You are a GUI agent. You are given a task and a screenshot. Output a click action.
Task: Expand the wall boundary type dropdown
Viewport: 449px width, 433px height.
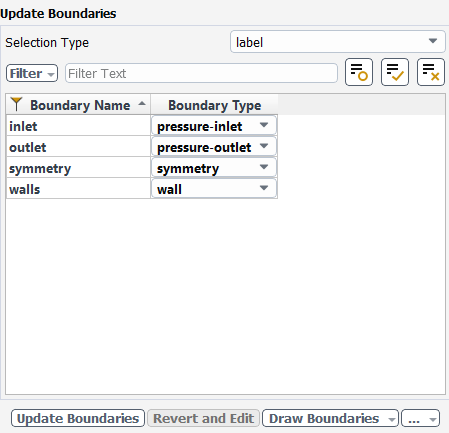click(x=214, y=189)
